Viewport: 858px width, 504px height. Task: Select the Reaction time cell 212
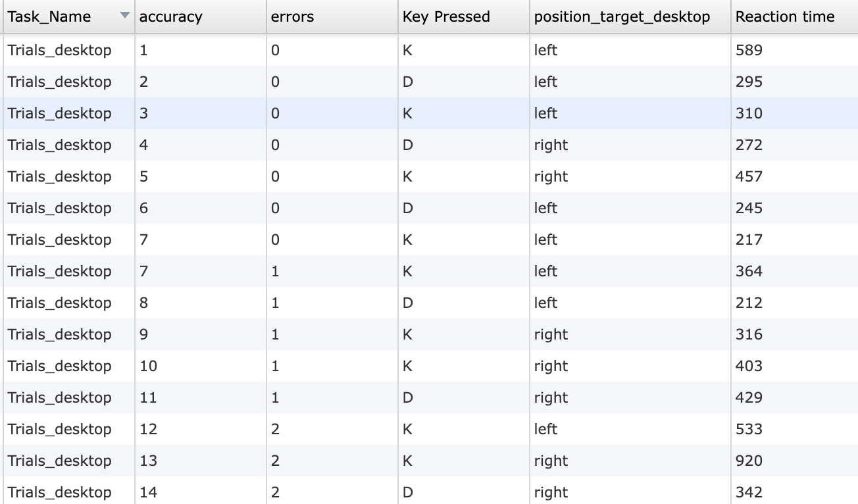(x=749, y=303)
